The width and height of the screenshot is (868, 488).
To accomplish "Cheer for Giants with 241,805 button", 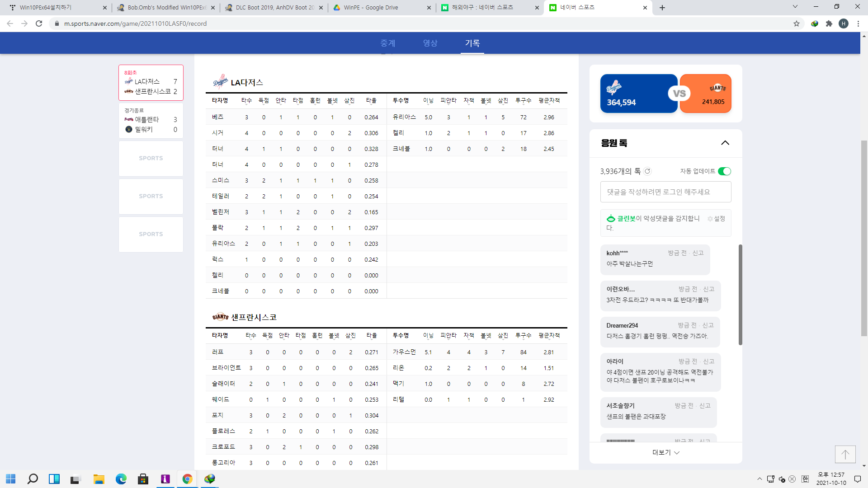I will click(706, 94).
